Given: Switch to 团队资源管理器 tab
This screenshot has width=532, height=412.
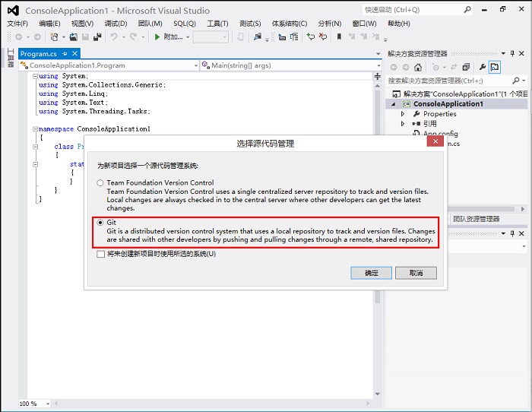Looking at the screenshot, I should [x=477, y=219].
